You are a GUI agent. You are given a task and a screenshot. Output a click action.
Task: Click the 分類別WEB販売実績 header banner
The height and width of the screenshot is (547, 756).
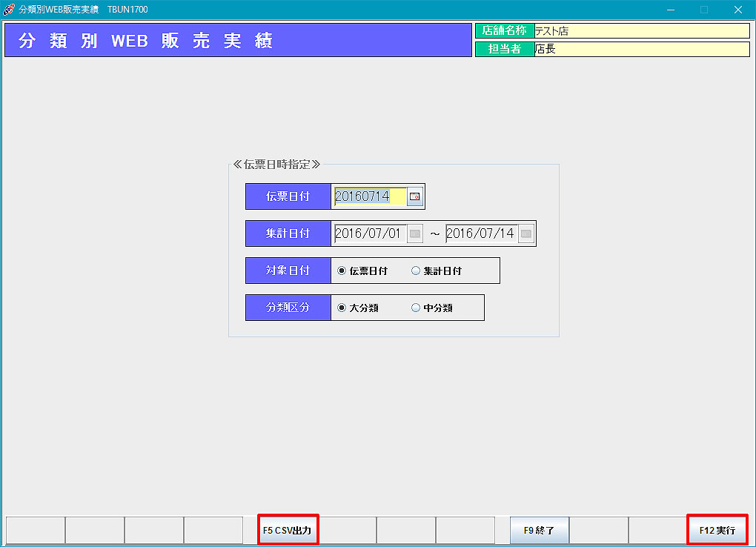(x=238, y=40)
